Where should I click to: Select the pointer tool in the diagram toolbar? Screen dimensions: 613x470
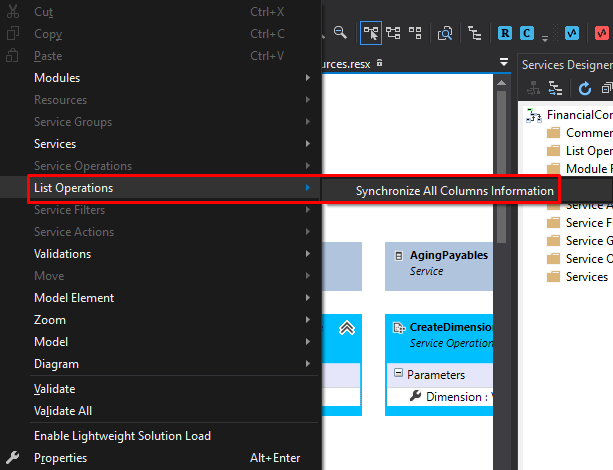371,33
